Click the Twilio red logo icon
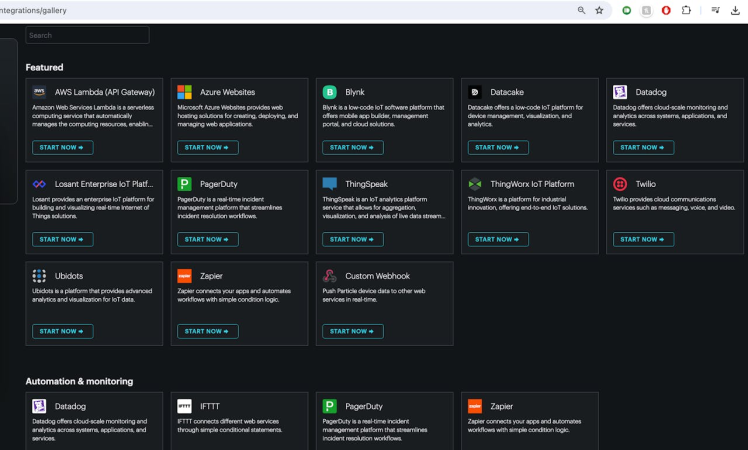The width and height of the screenshot is (748, 450). [620, 184]
